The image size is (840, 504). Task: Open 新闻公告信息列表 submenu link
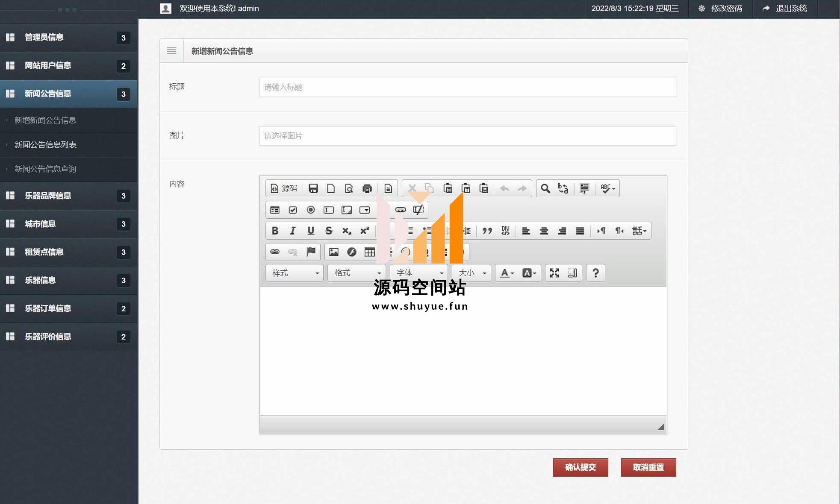pyautogui.click(x=45, y=145)
